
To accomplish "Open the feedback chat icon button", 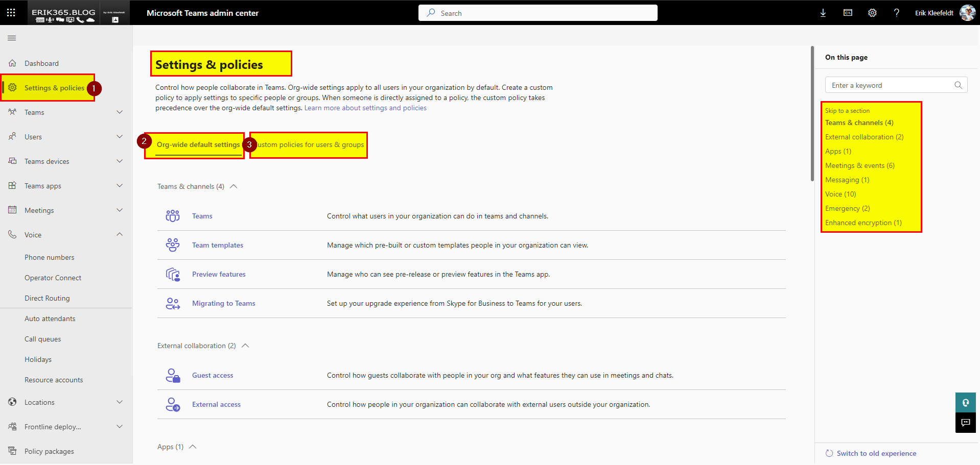I will pyautogui.click(x=965, y=423).
